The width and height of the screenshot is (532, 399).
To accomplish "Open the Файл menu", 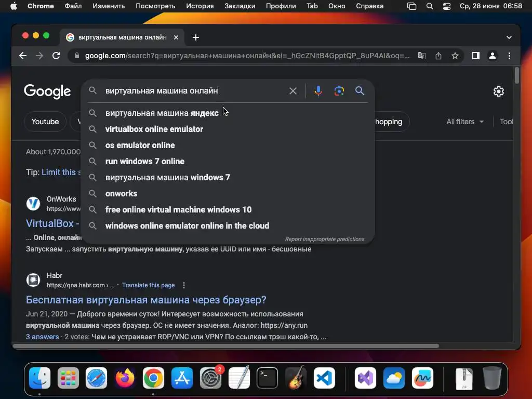I will point(73,6).
